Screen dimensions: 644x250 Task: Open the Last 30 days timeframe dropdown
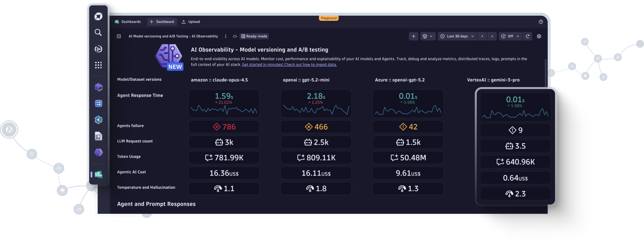coord(457,36)
